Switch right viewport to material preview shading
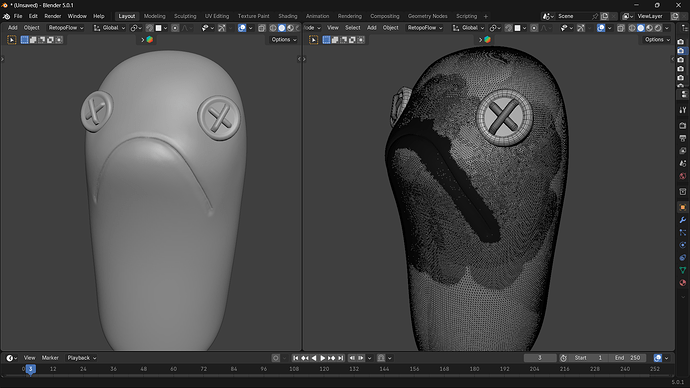Viewport: 690px width, 388px height. point(650,28)
